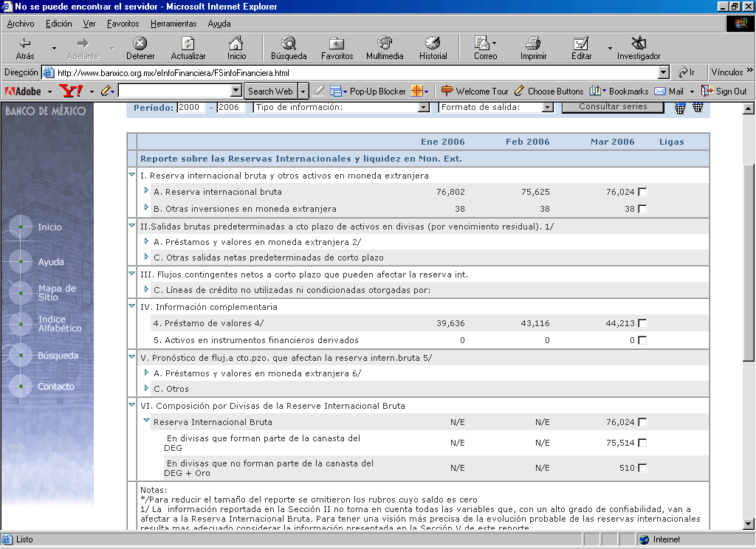The image size is (756, 549).
Task: Click the Yahoo Y! toolbar logo
Action: [71, 91]
